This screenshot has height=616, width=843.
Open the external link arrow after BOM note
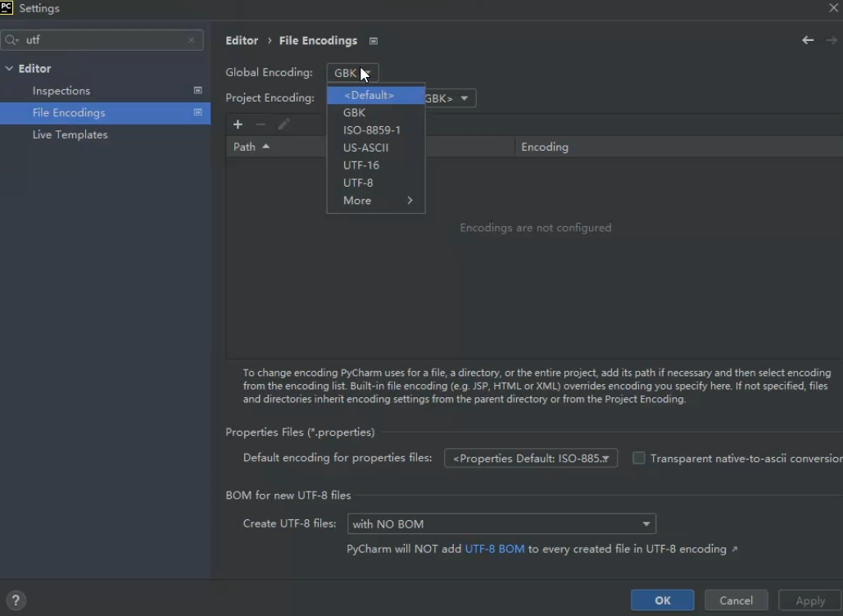point(734,549)
